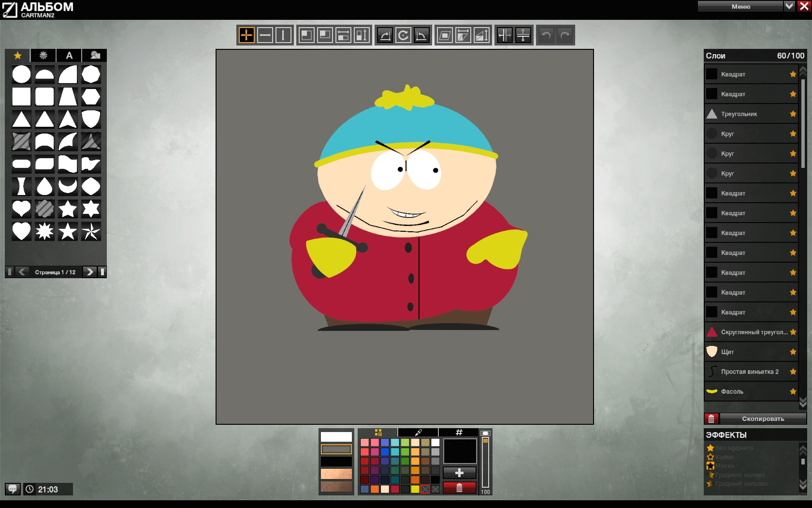Screen dimensions: 812x508
Task: Go to next shapes page
Action: tap(89, 272)
